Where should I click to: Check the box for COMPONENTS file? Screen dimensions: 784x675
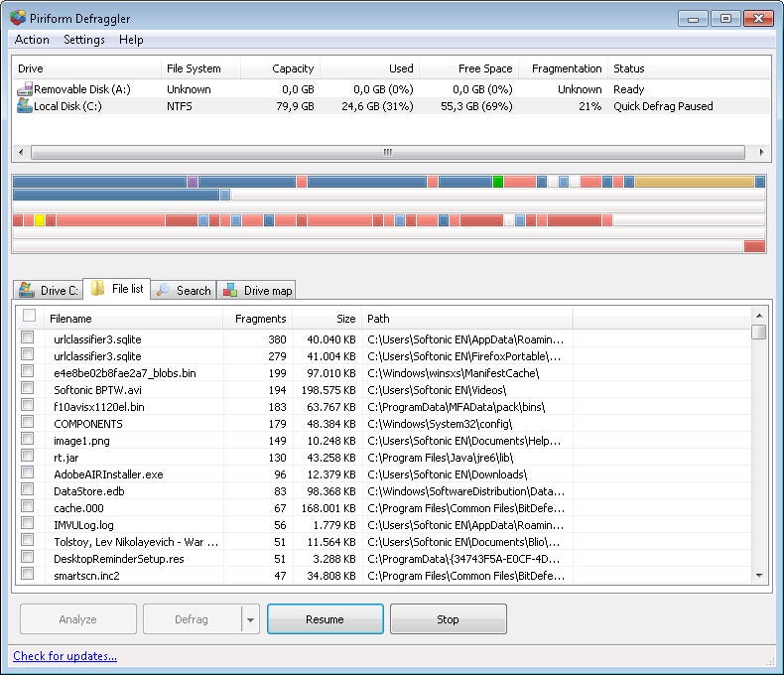(x=28, y=422)
